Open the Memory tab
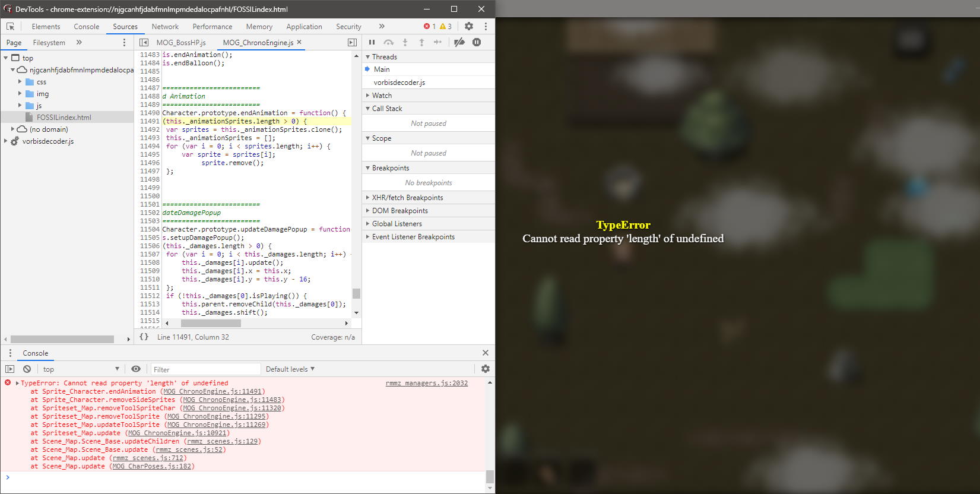Screen dimensions: 980x494 click(259, 27)
